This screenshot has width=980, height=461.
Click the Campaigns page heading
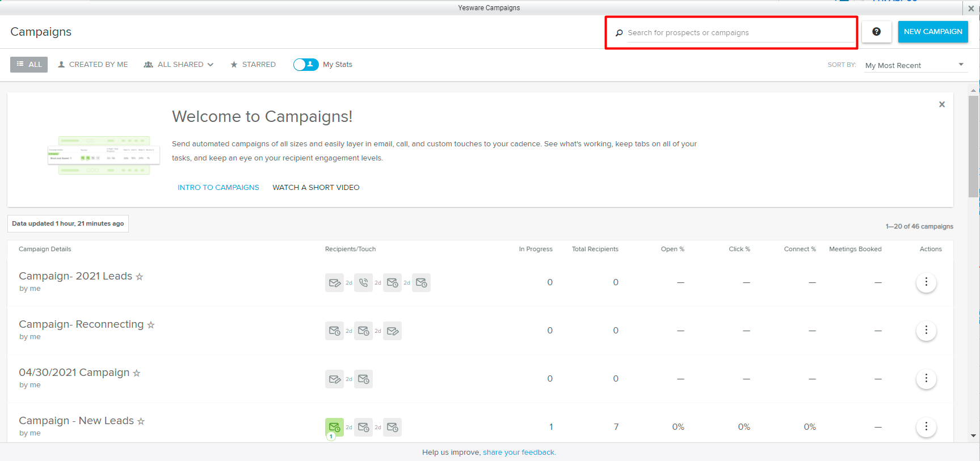[x=41, y=32]
